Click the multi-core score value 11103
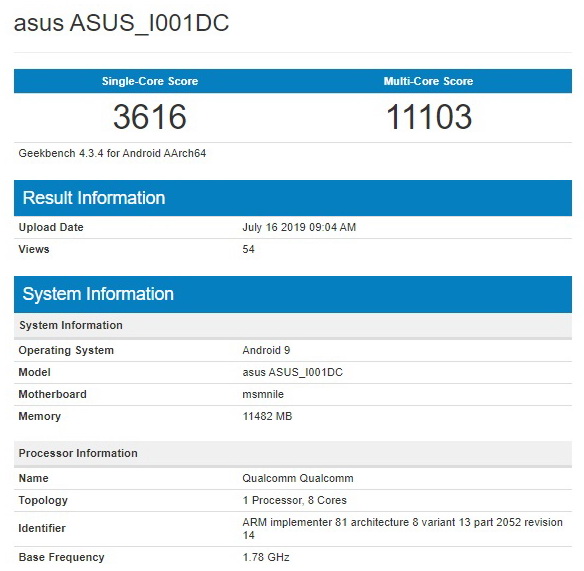584x571 pixels. (429, 117)
